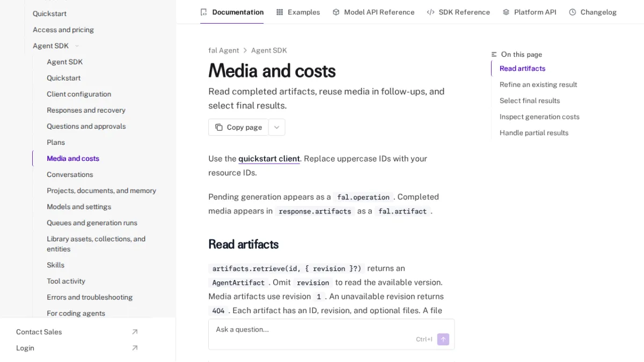Jump to Refine an existing result section
This screenshot has width=644, height=362.
[x=538, y=85]
